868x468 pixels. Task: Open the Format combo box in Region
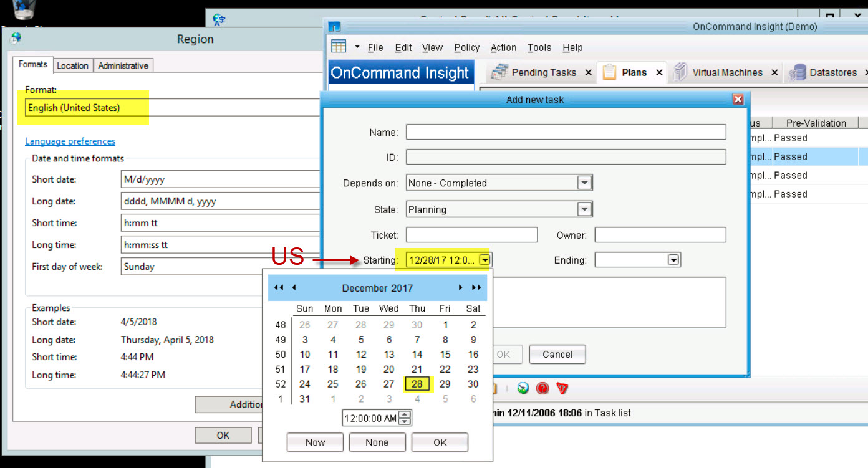click(x=173, y=107)
